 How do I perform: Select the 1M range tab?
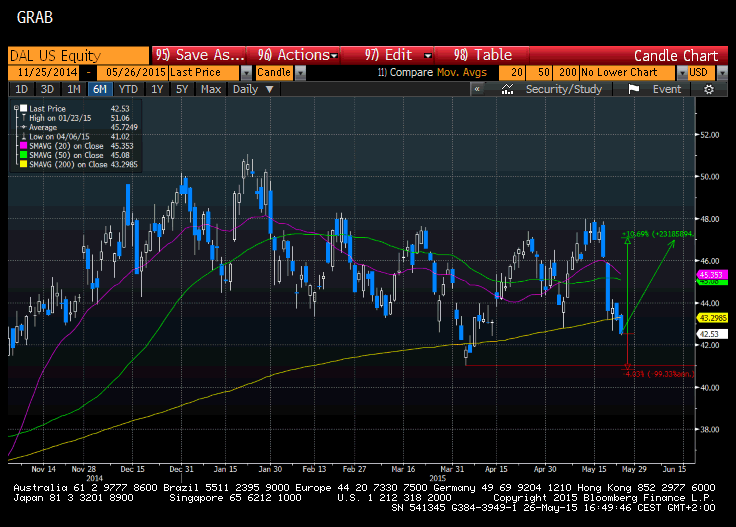(x=74, y=89)
